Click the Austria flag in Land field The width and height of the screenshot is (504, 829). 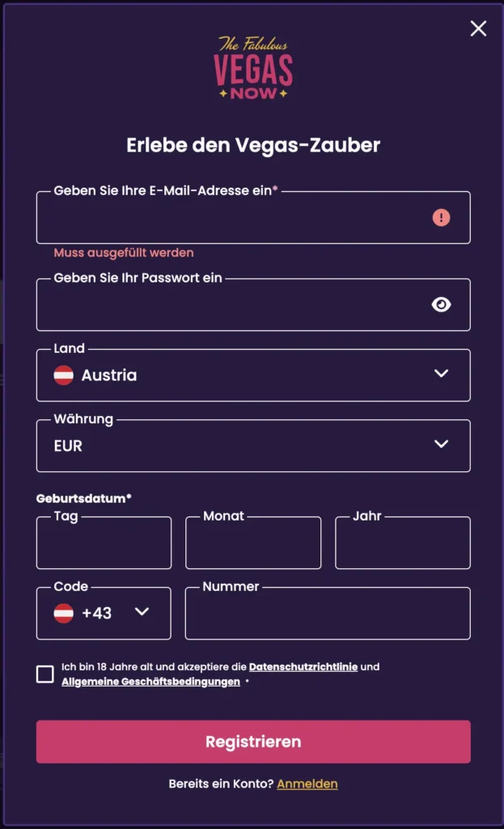pyautogui.click(x=64, y=375)
